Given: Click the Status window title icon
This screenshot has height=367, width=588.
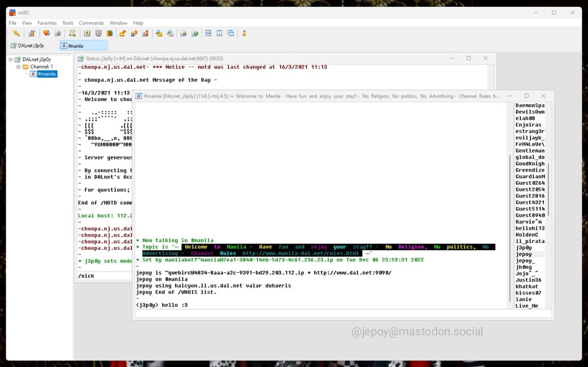Looking at the screenshot, I should [x=81, y=58].
